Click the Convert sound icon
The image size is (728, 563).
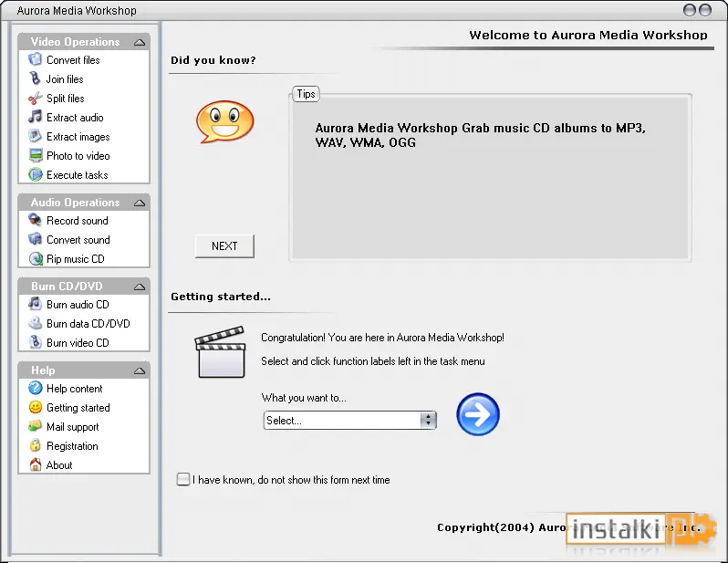pyautogui.click(x=35, y=239)
